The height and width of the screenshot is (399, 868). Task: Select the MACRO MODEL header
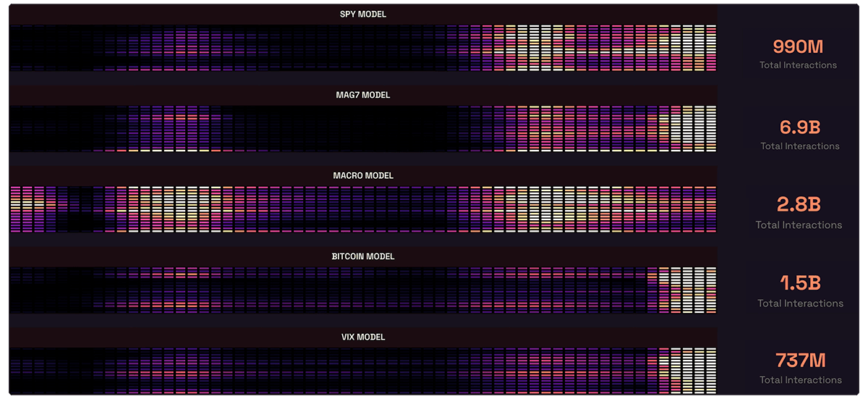coord(363,176)
